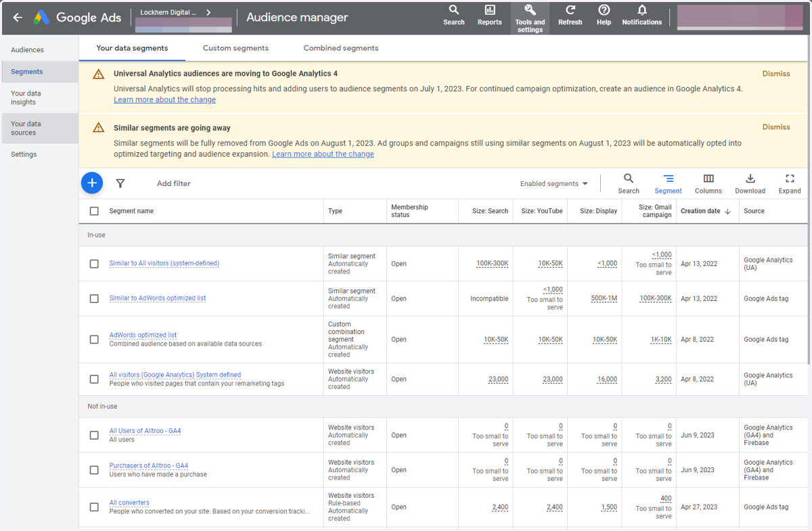Click the back arrow in the header
This screenshot has height=531, width=812.
(x=18, y=18)
